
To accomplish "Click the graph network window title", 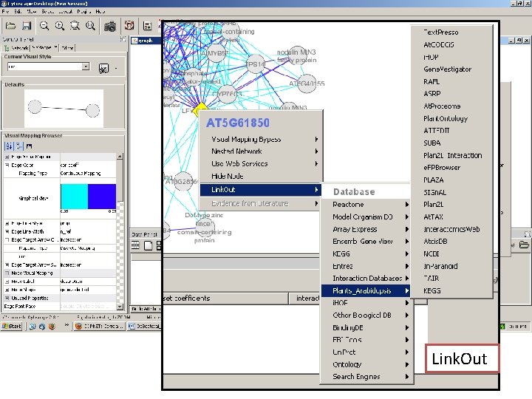I will pyautogui.click(x=146, y=41).
